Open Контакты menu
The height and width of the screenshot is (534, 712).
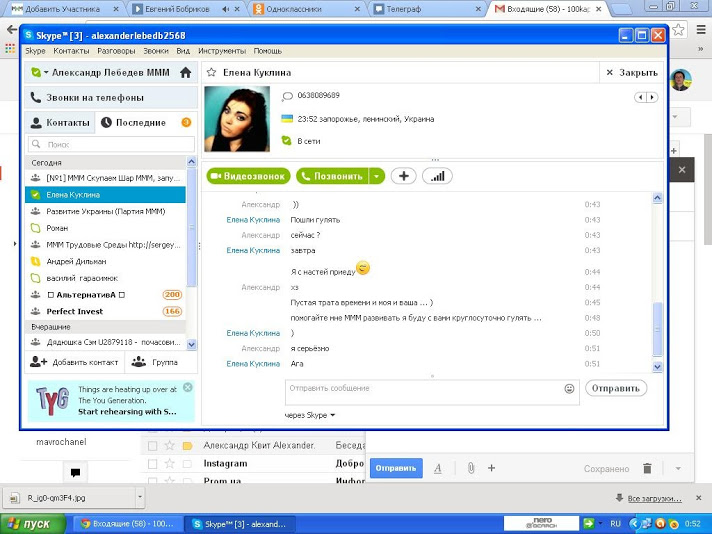(x=71, y=51)
